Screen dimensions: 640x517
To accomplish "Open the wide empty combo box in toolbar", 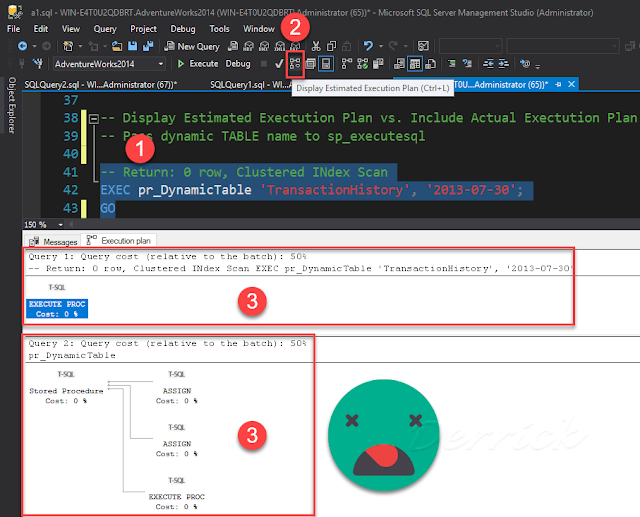I will [563, 46].
